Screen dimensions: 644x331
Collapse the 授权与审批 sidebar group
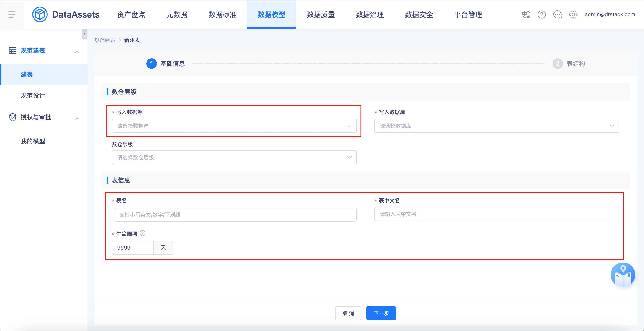(77, 118)
